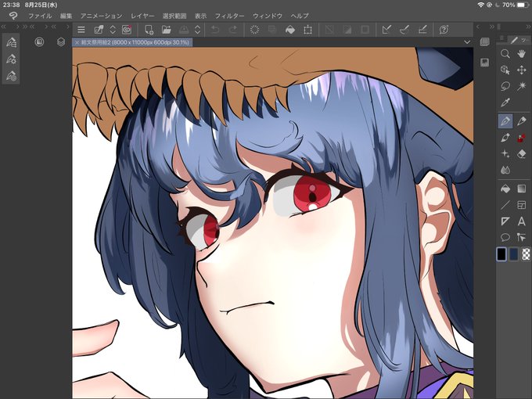Screen dimensions: 532x399
Task: Select the Zoom magnifier tool
Action: [x=505, y=54]
